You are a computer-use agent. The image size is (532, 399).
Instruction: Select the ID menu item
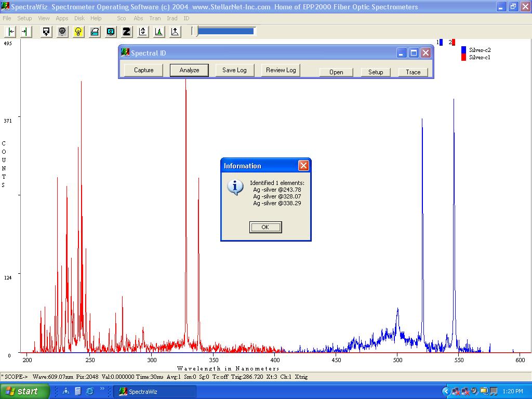[x=187, y=18]
